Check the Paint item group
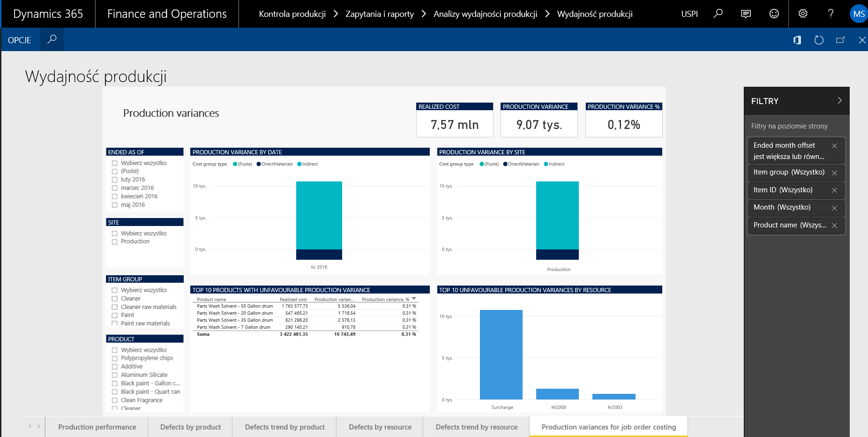 point(114,316)
